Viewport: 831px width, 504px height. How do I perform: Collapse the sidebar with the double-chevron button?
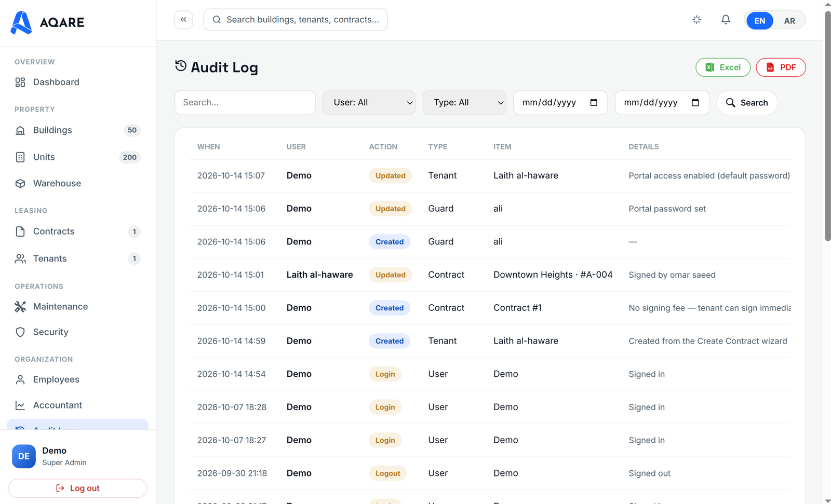pos(183,20)
